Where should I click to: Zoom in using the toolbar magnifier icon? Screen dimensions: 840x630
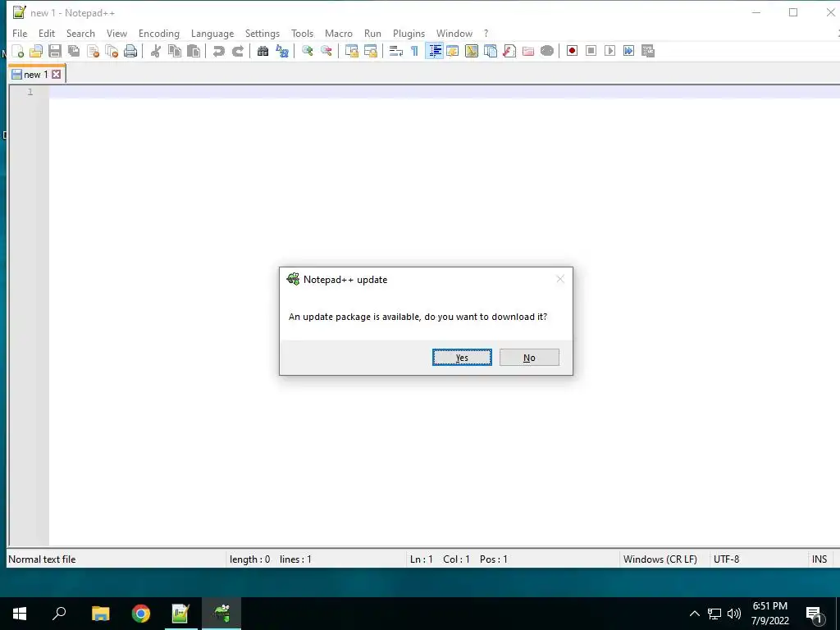(x=307, y=51)
